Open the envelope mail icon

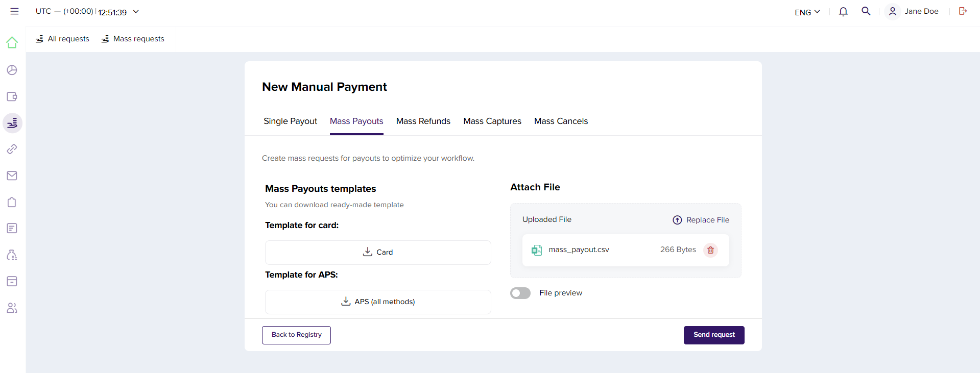click(x=12, y=176)
